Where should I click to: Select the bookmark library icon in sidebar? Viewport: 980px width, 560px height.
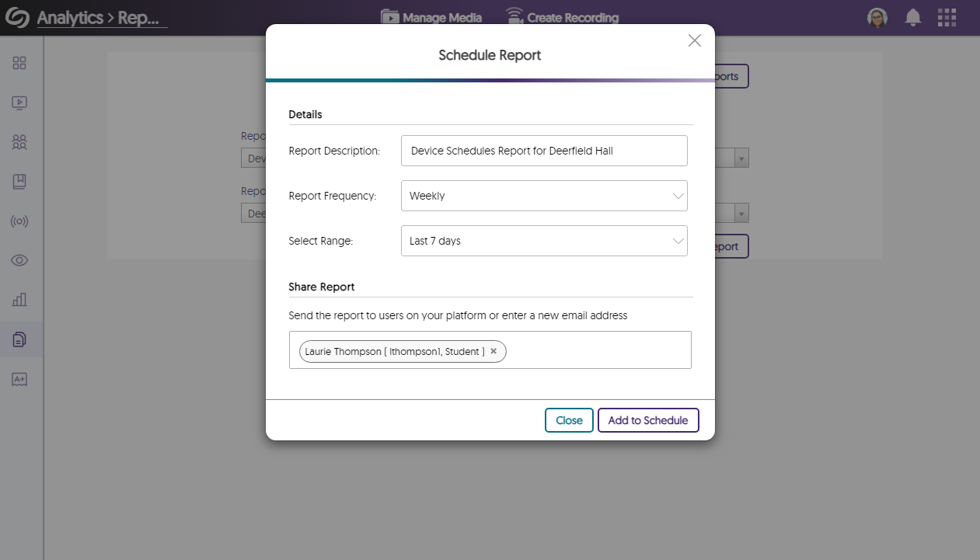coord(19,182)
